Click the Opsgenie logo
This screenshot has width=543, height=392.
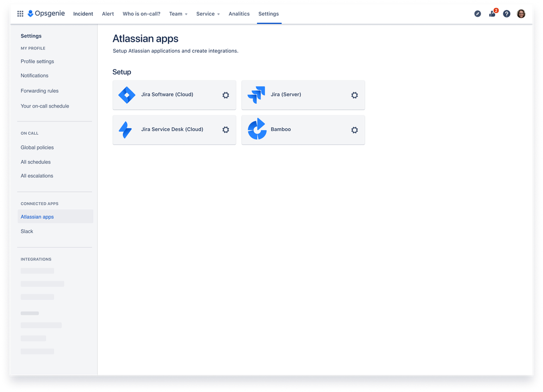click(46, 14)
